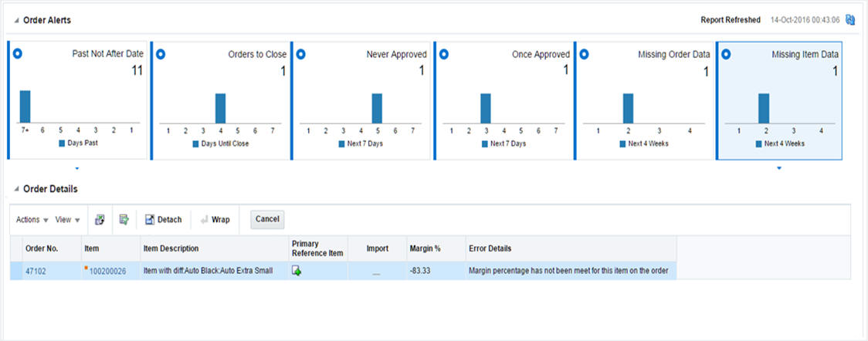The width and height of the screenshot is (868, 341).
Task: Select the Once Approved tile
Action: tap(504, 100)
